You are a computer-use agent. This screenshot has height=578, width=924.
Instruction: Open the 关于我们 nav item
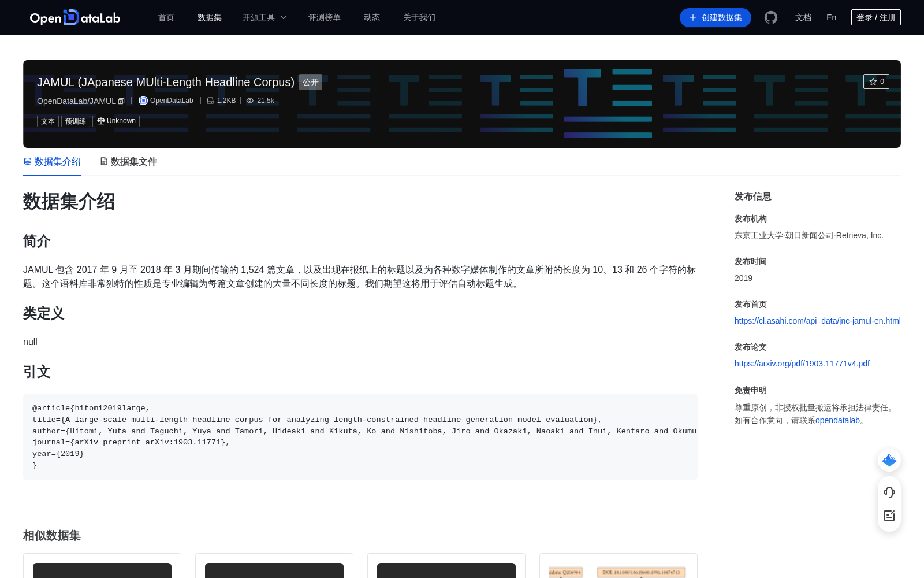(x=419, y=17)
